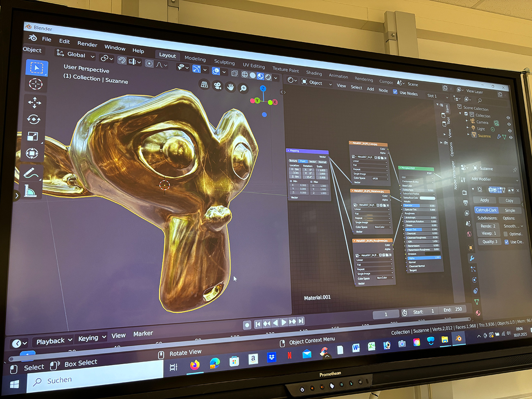The width and height of the screenshot is (532, 399).
Task: Select the Annotate pencil tool
Action: [x=31, y=173]
